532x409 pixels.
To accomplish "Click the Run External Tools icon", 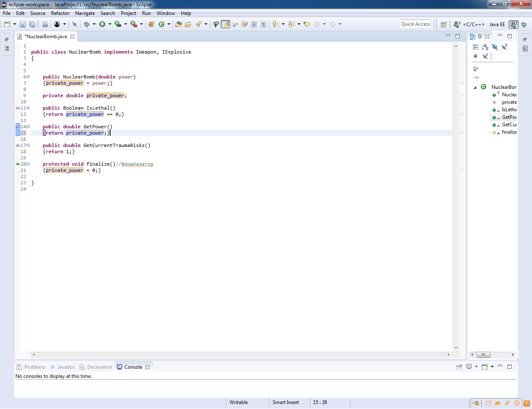I will pos(134,24).
